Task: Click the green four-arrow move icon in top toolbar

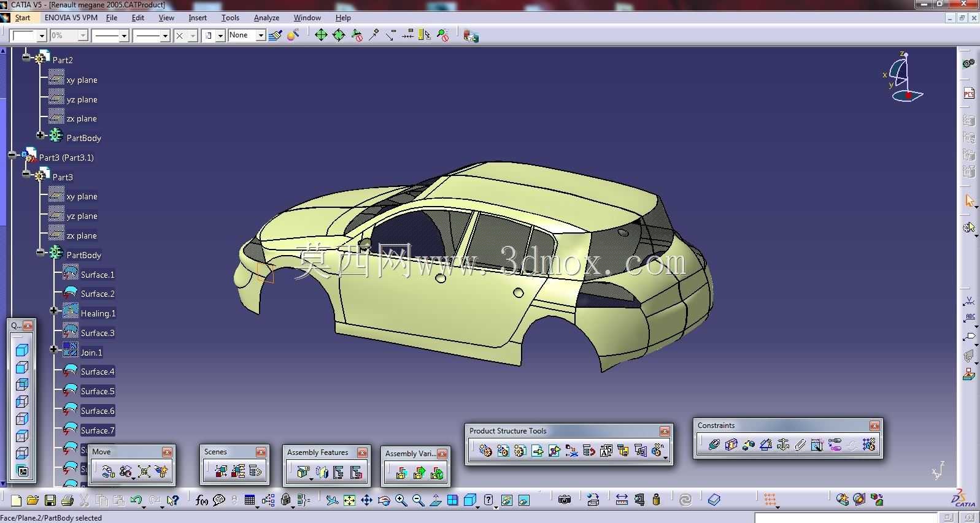Action: [321, 36]
